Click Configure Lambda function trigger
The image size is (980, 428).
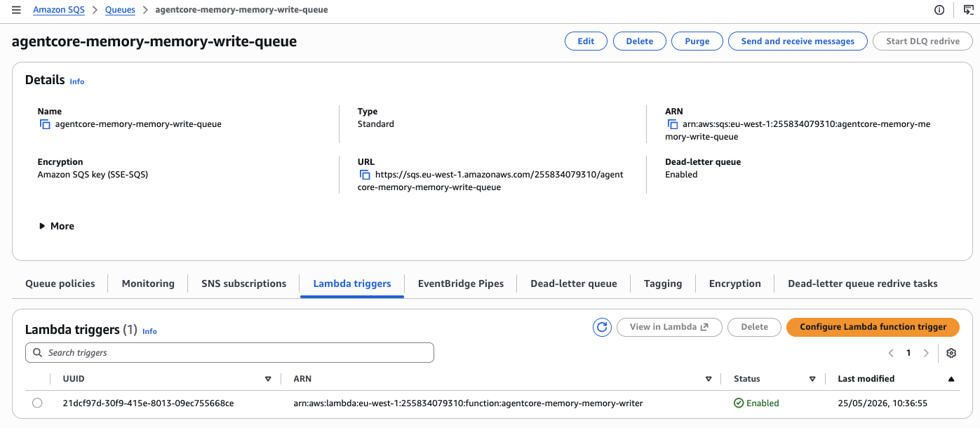(x=873, y=327)
